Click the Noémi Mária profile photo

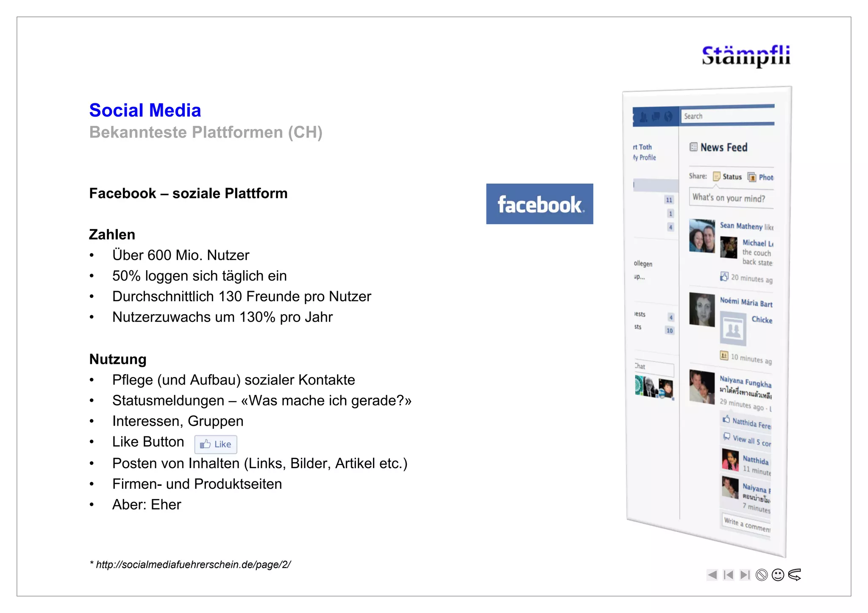coord(702,309)
